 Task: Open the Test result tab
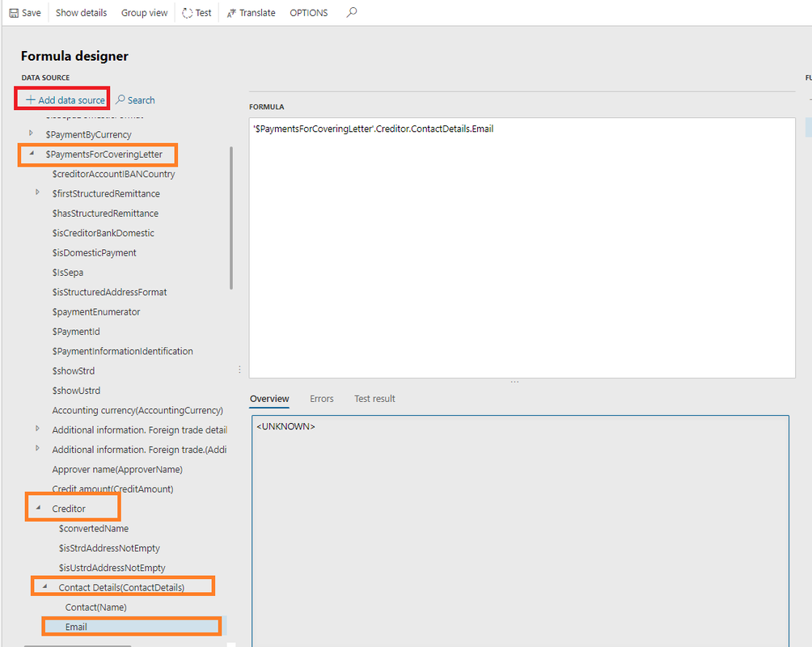pos(374,399)
